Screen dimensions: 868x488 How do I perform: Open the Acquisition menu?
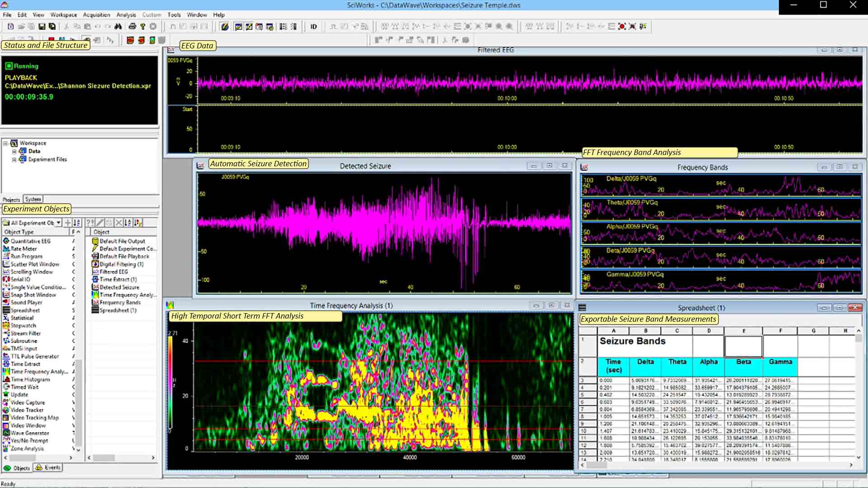click(96, 15)
